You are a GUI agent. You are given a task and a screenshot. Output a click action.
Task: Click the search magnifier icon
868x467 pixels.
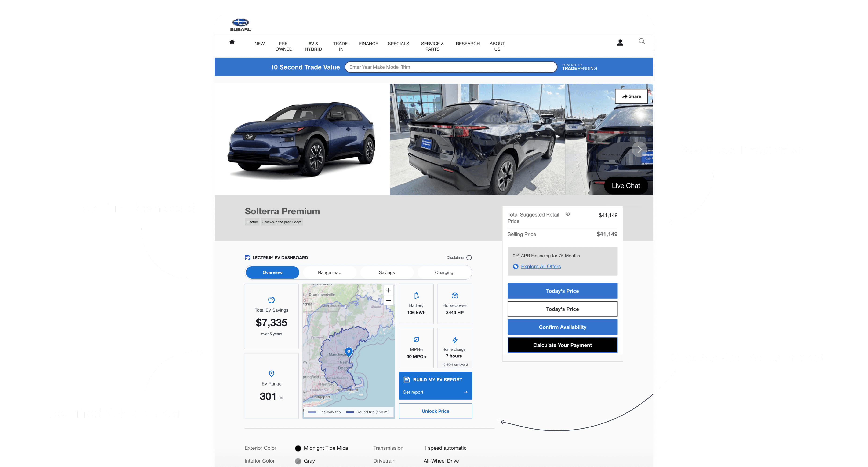tap(642, 41)
